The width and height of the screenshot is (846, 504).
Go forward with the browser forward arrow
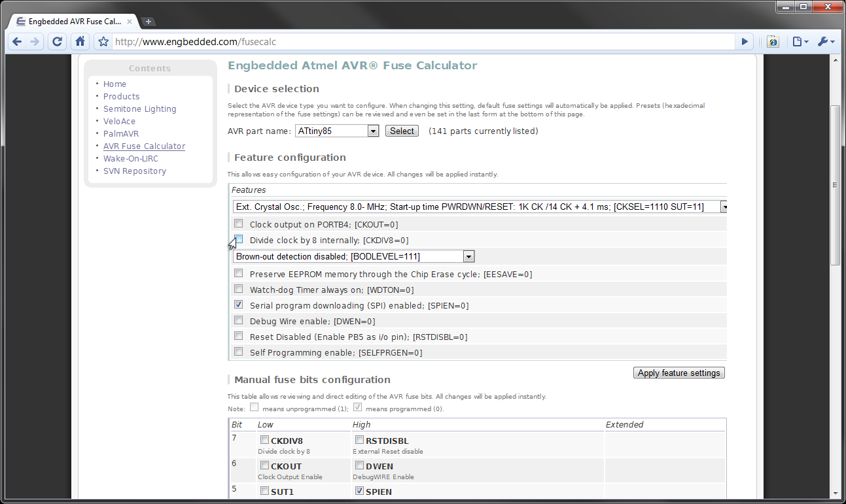coord(35,42)
